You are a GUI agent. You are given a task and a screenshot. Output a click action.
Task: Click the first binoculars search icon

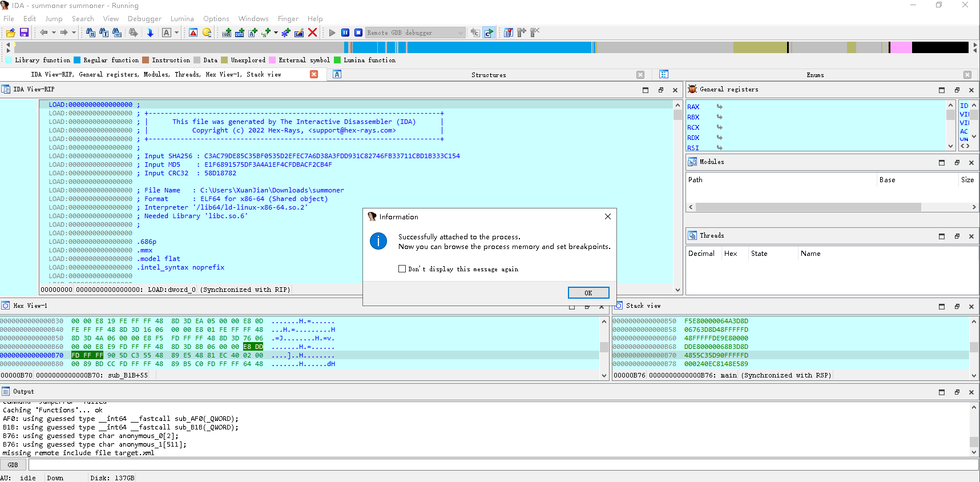tap(90, 33)
